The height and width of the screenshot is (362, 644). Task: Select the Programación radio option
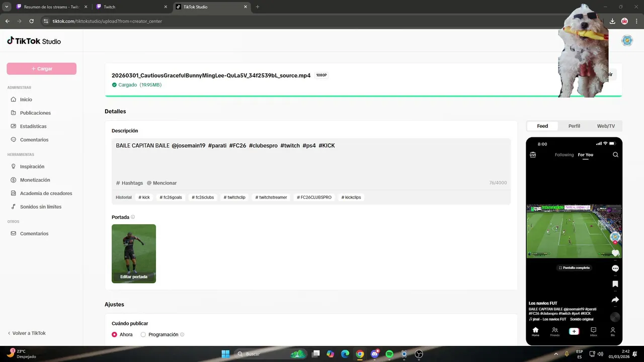tap(143, 334)
